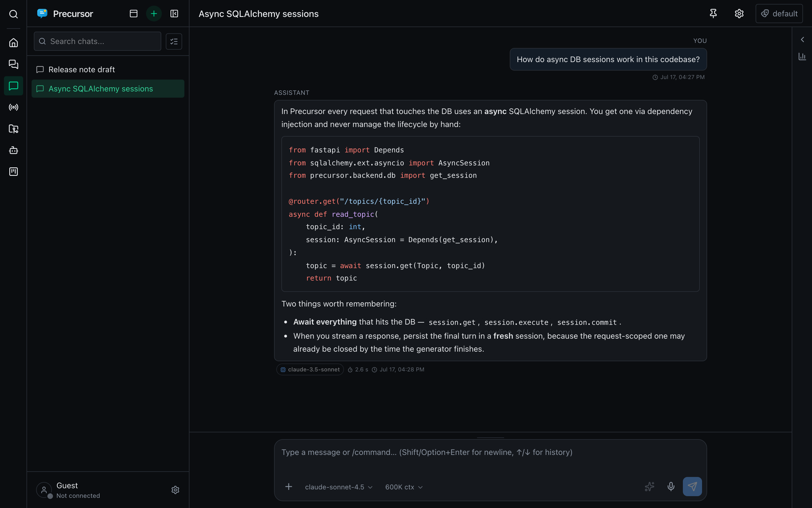812x508 pixels.
Task: Click the 2.6 s response time label
Action: tap(361, 370)
